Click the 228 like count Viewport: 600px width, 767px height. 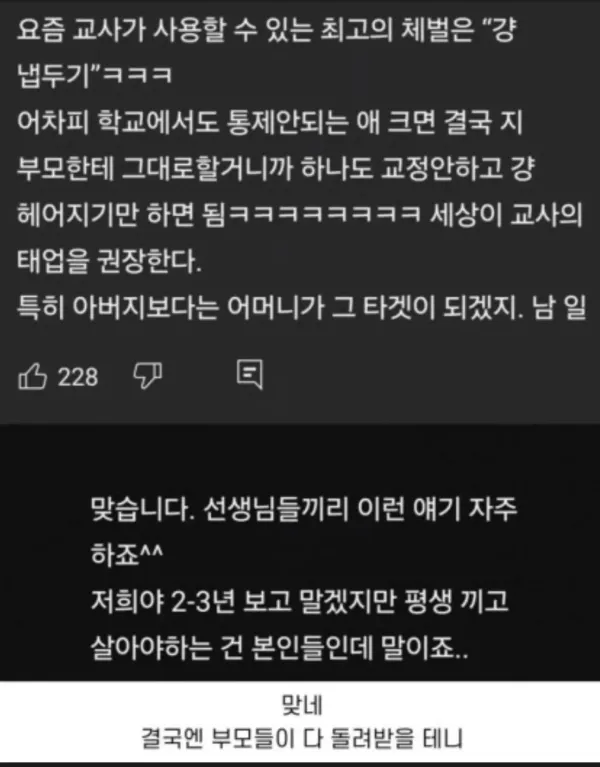[x=78, y=377]
